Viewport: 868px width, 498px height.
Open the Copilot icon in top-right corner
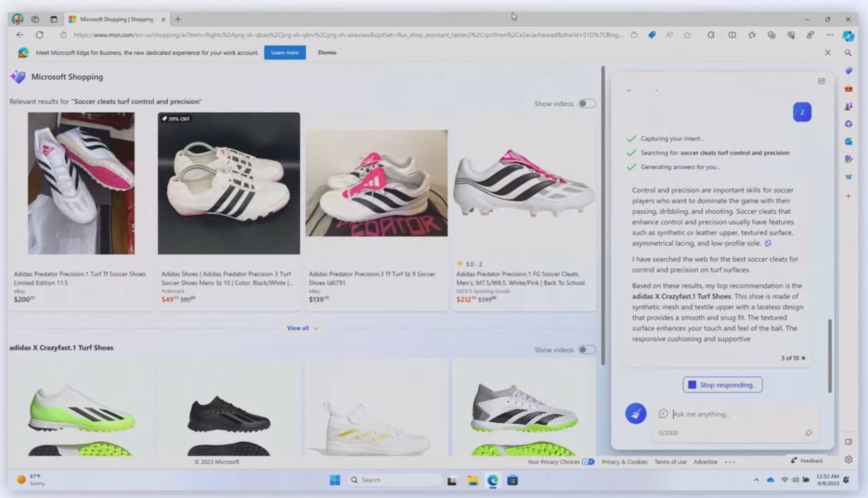pyautogui.click(x=848, y=36)
